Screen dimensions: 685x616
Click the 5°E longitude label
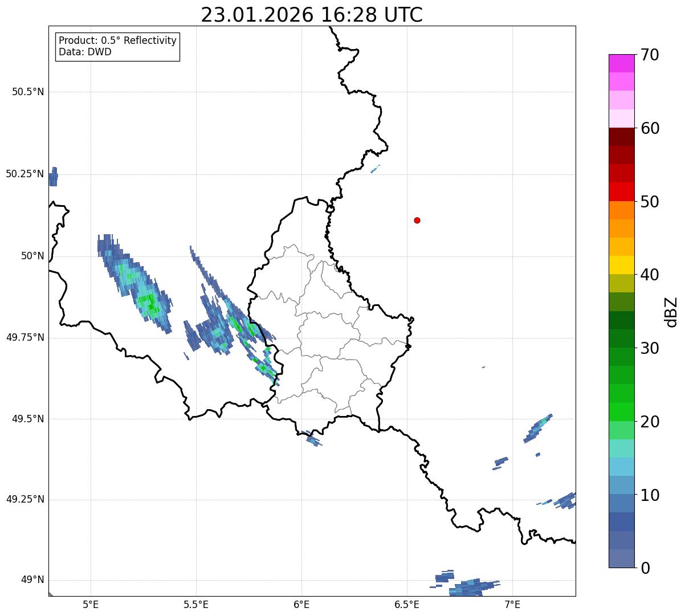click(91, 605)
